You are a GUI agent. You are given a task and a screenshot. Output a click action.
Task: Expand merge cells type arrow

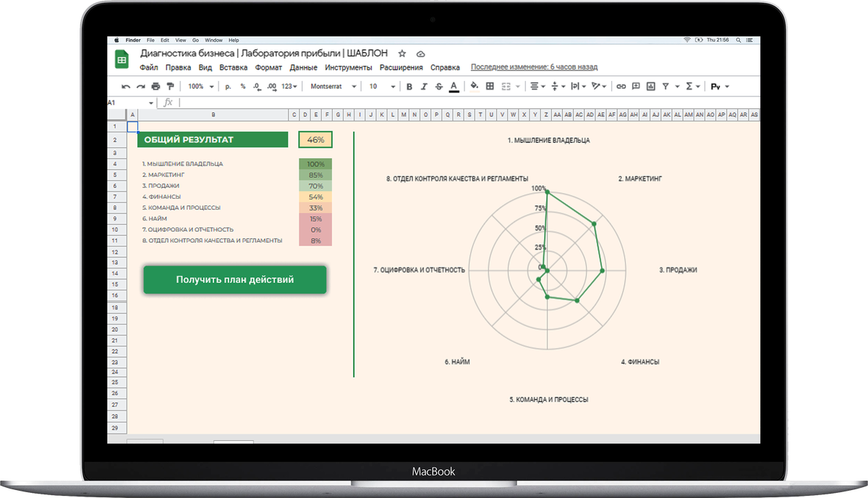[x=518, y=87]
